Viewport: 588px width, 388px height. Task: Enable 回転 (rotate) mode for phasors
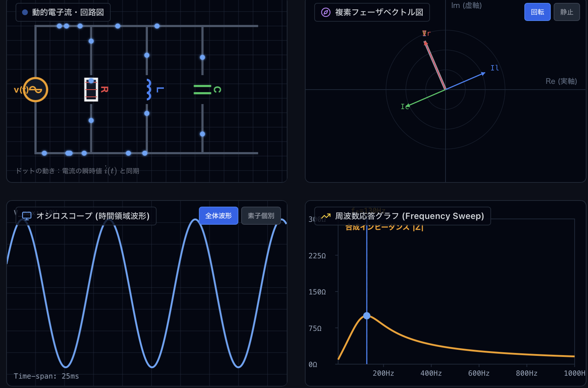click(x=537, y=12)
